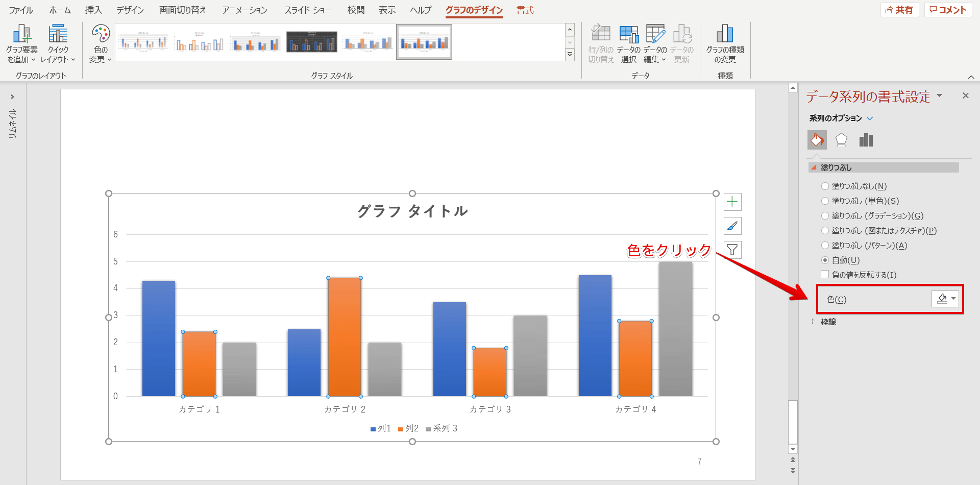The width and height of the screenshot is (980, 485).
Task: Open 色の変更 palette menu
Action: tap(101, 44)
